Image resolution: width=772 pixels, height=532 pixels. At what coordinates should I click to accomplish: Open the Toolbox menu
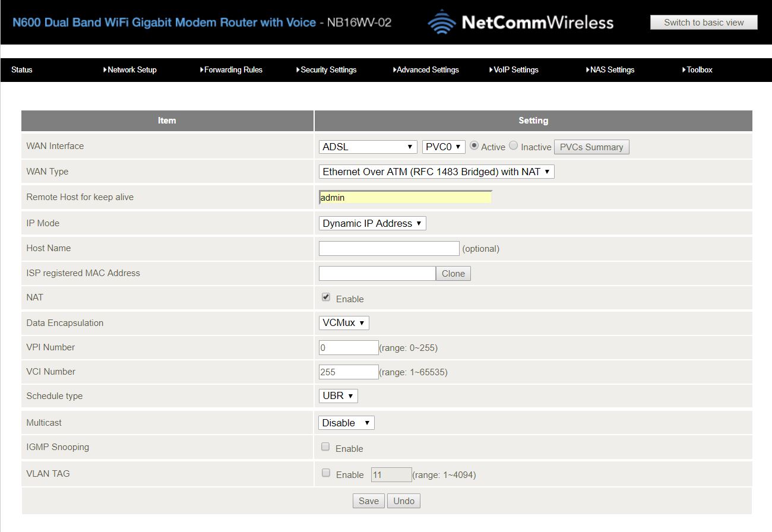coord(697,69)
